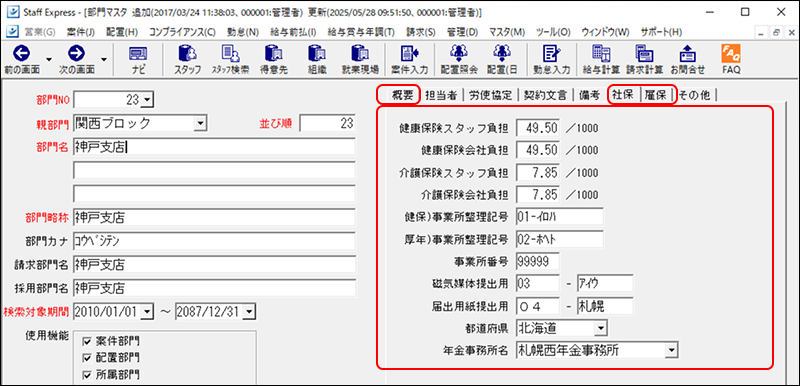800x386 pixels.
Task: Click the 採用部門名 input field
Action: (214, 288)
